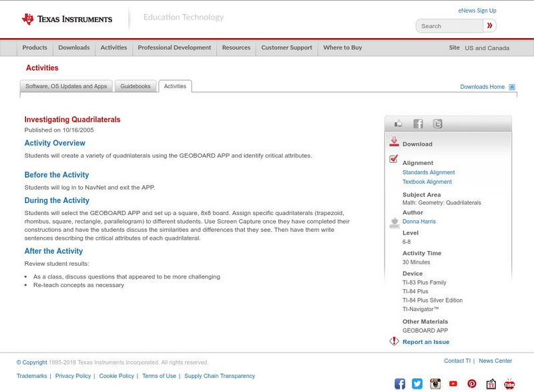Screen dimensions: 534x392
Task: Click the Activity Overview heading
Action: pos(55,143)
